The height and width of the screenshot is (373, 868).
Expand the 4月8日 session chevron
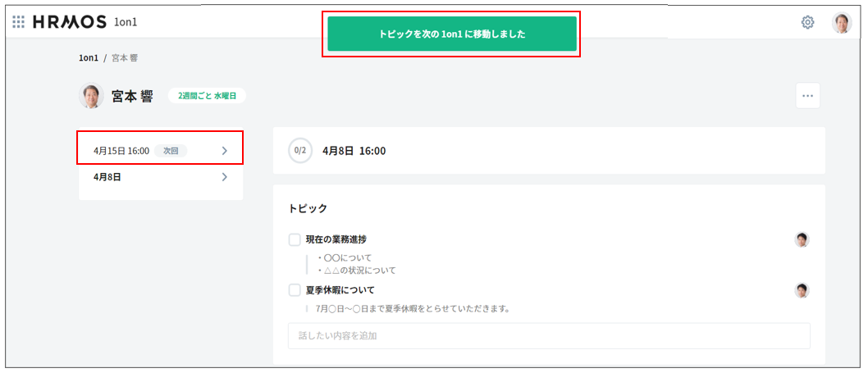[x=225, y=176]
